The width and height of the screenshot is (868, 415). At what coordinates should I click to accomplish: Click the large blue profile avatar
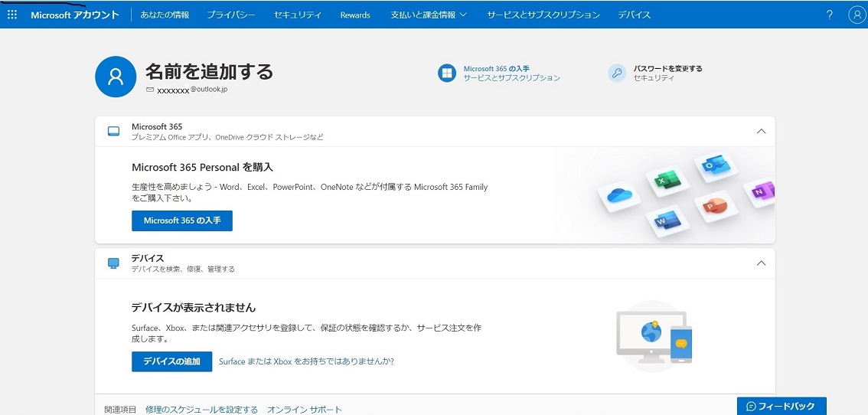(116, 77)
